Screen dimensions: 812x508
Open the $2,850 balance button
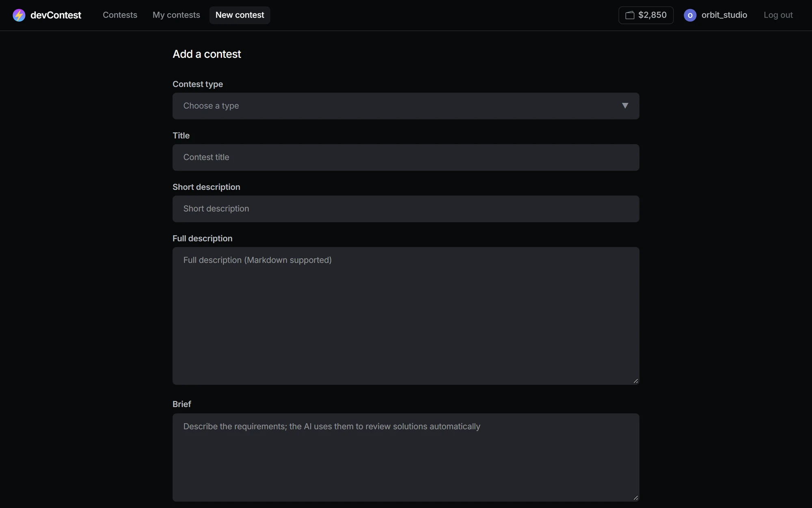coord(646,15)
